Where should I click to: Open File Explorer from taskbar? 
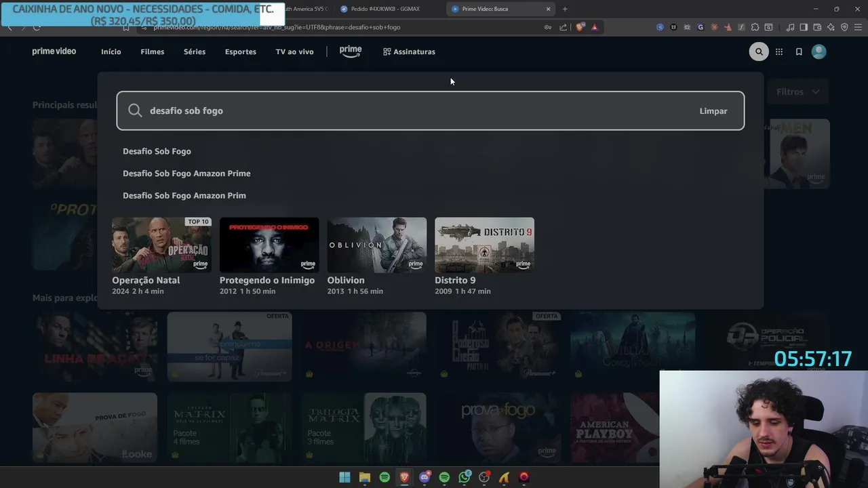(365, 477)
